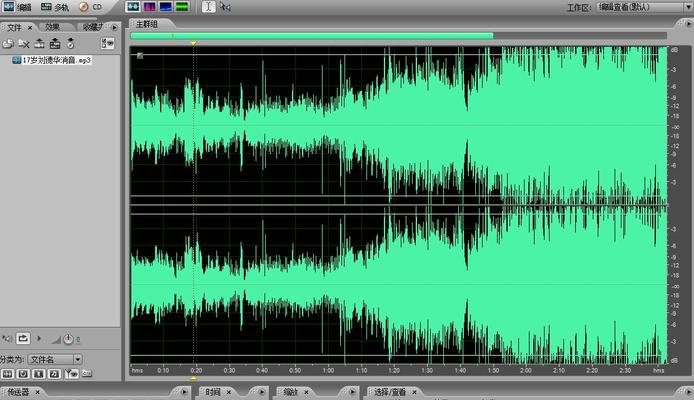The width and height of the screenshot is (694, 400).
Task: Click the edit file icon with disc
Action: pyautogui.click(x=70, y=43)
